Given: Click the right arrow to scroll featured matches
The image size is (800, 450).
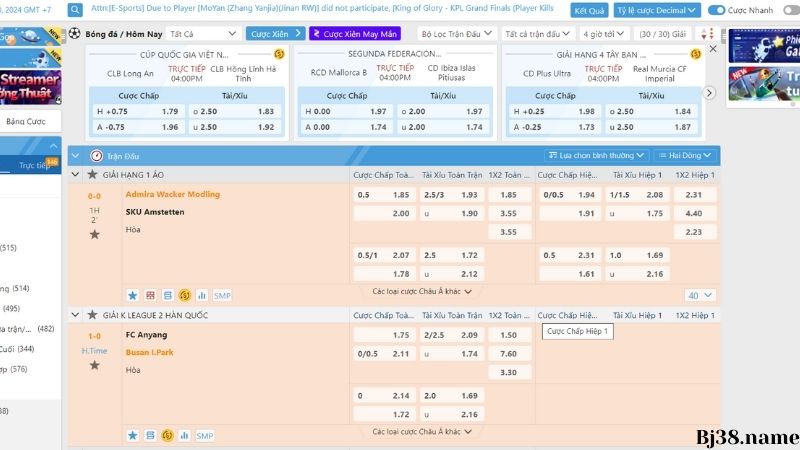Looking at the screenshot, I should [x=709, y=93].
